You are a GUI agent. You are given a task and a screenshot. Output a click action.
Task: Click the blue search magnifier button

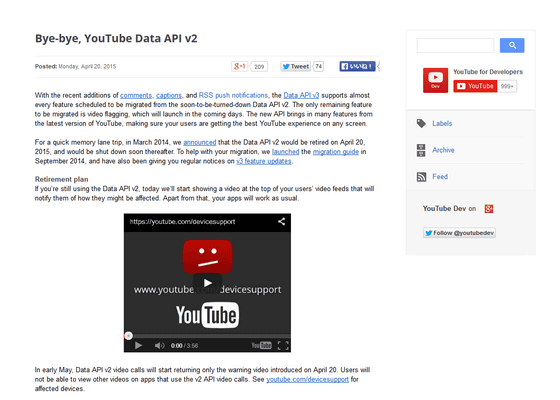click(x=512, y=45)
